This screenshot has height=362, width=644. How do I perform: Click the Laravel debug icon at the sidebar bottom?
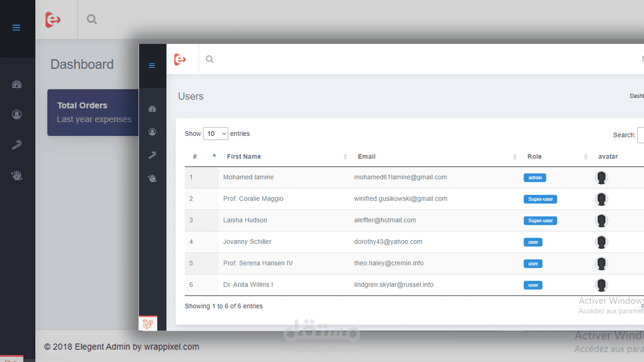[x=148, y=323]
